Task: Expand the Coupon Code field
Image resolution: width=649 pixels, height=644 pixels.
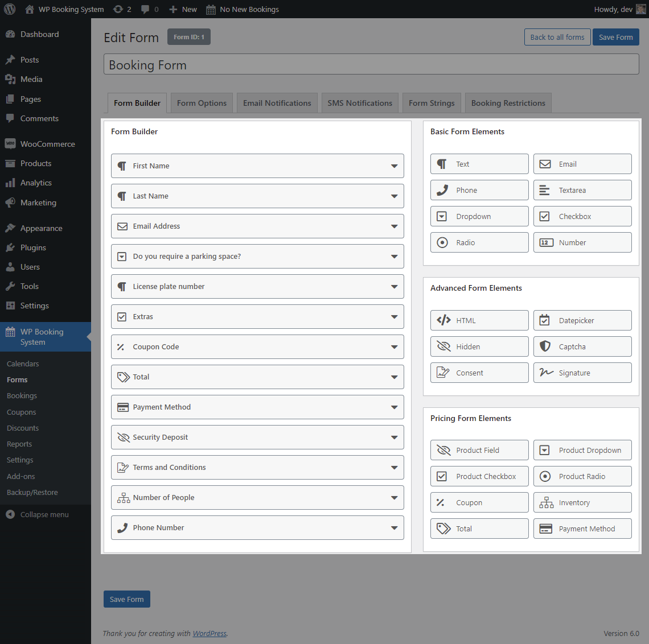Action: pyautogui.click(x=394, y=347)
